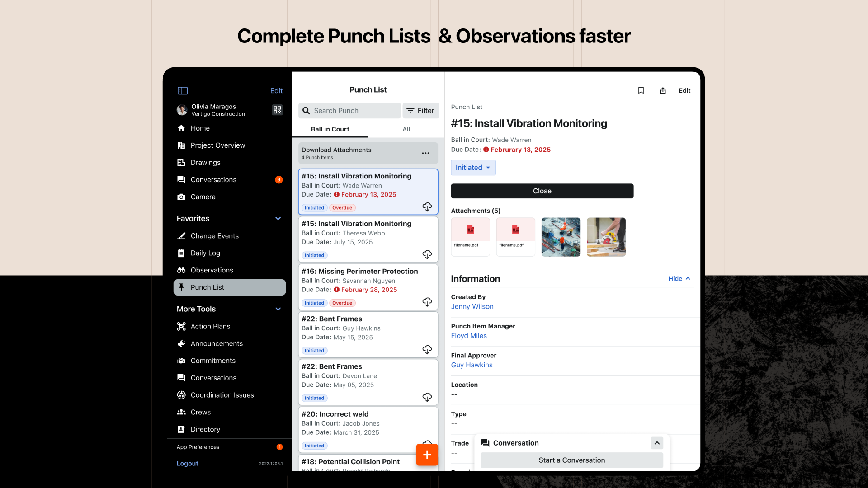This screenshot has height=488, width=868.
Task: Click the black Close button
Action: coord(542,191)
